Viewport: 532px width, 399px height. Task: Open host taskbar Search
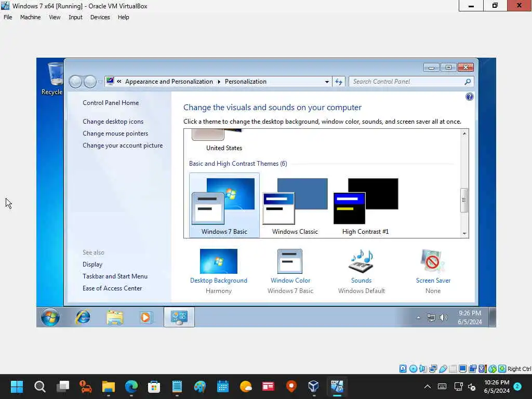pos(39,387)
